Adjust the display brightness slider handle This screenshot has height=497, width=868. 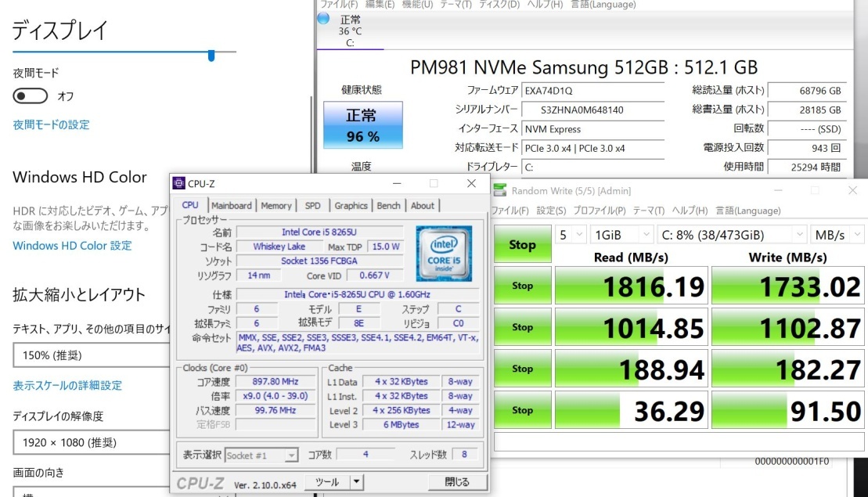211,55
